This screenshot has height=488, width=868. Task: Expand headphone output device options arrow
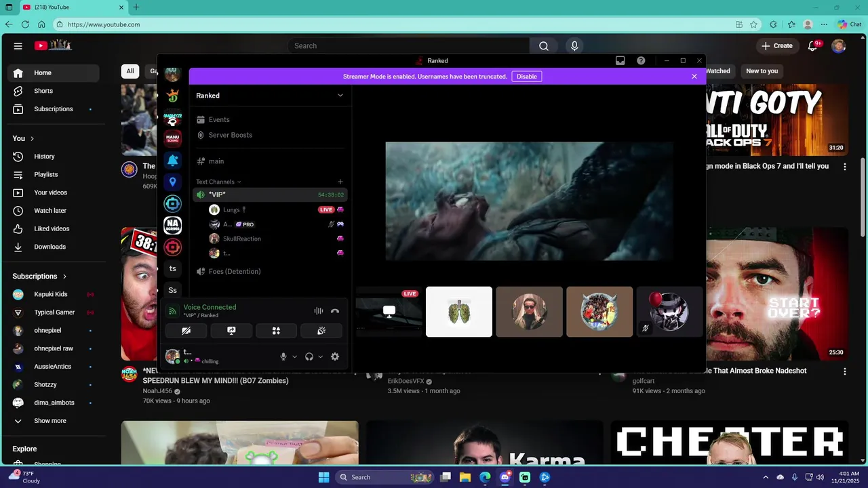(320, 357)
